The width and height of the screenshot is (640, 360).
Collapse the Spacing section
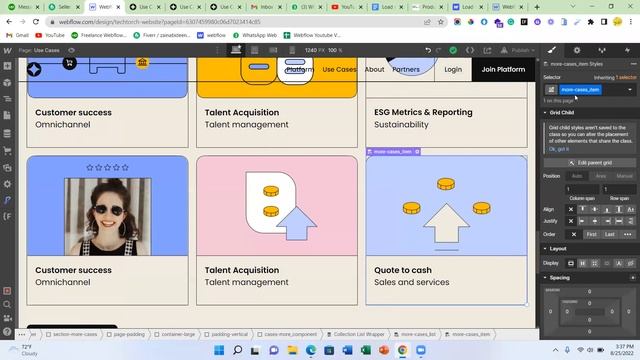pos(559,278)
